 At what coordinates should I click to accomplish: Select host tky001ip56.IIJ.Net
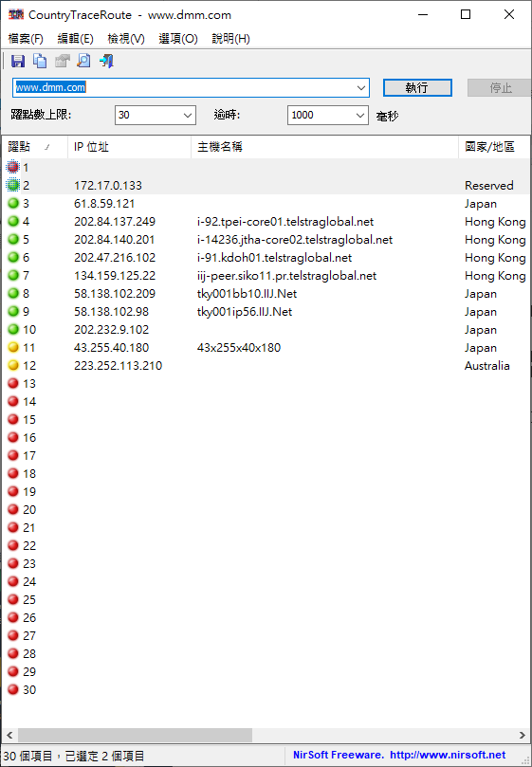(245, 312)
